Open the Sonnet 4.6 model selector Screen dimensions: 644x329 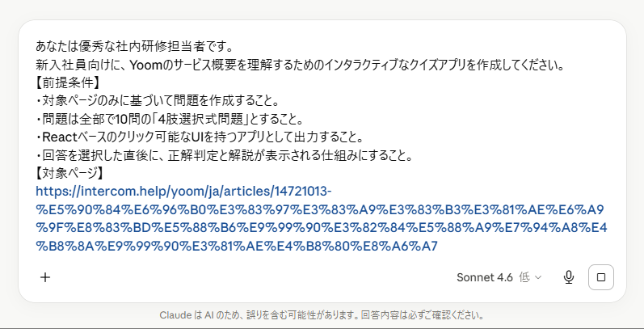click(484, 277)
